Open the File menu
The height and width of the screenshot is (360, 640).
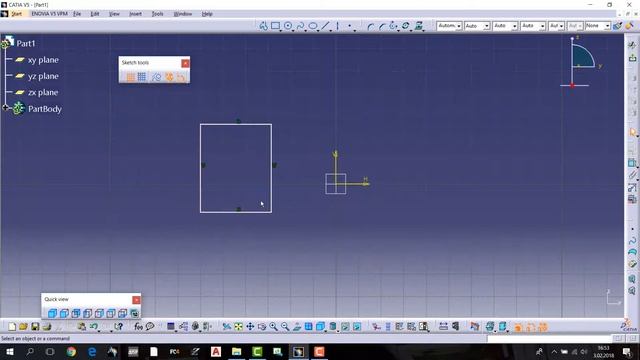(77, 14)
